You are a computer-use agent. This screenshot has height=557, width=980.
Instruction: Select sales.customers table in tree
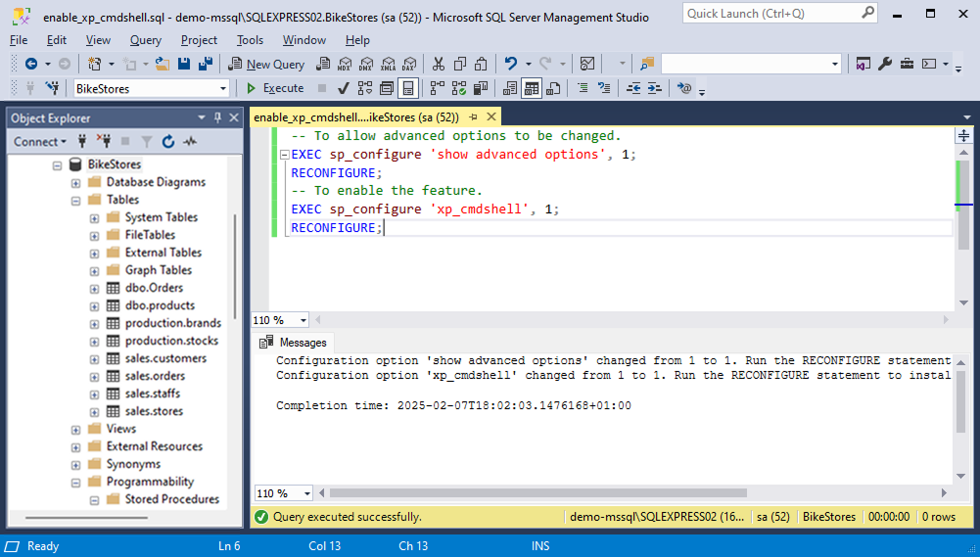(x=165, y=358)
